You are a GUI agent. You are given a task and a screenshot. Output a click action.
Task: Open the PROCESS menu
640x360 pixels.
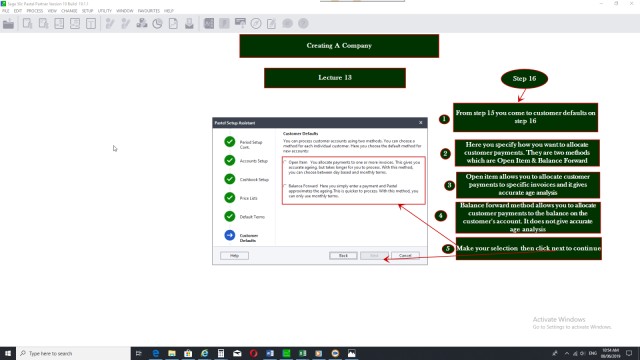(35, 11)
